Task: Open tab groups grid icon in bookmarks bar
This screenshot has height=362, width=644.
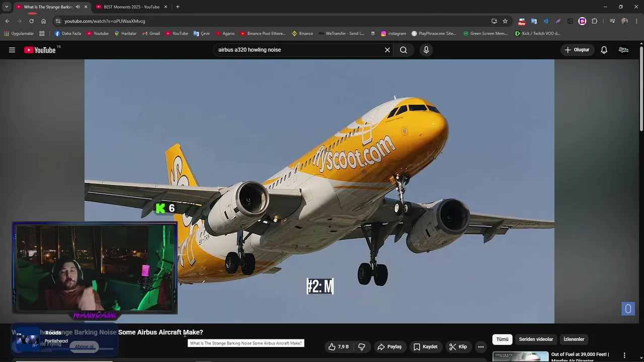Action: point(42,34)
